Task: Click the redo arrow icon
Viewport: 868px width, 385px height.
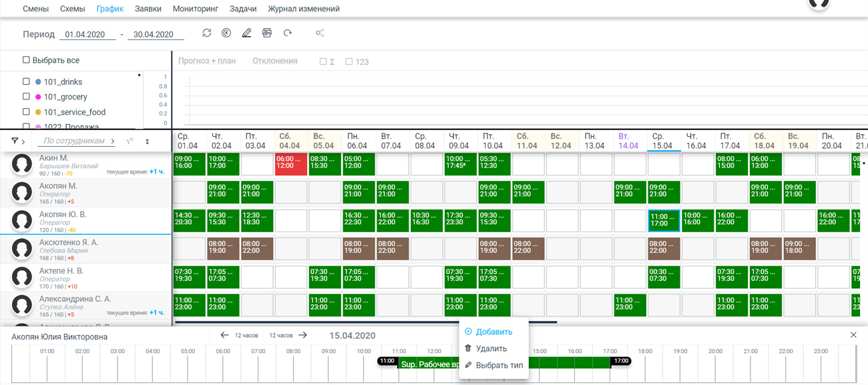Action: [x=288, y=33]
